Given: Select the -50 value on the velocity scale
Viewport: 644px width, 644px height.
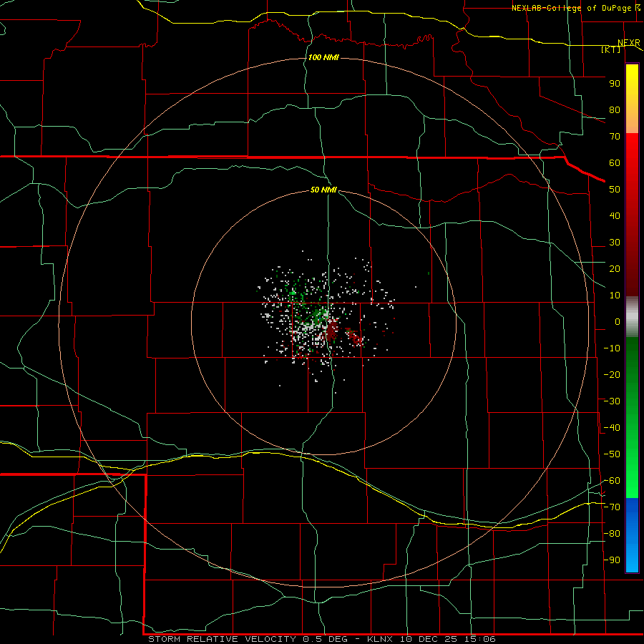Looking at the screenshot, I should (x=612, y=454).
